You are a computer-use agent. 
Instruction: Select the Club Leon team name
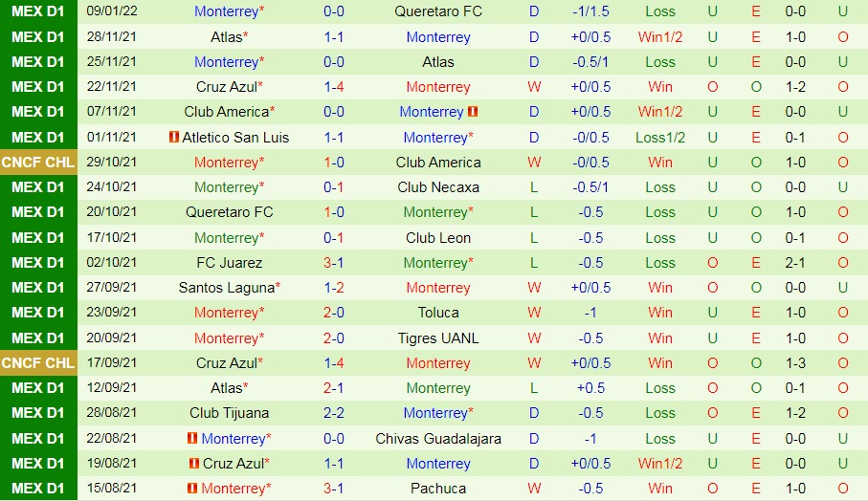(437, 237)
